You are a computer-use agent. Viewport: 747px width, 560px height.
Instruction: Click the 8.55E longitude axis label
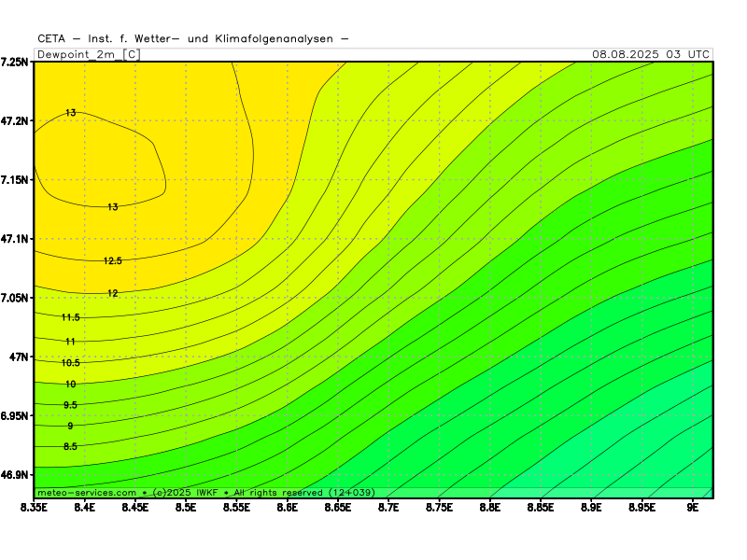237,508
